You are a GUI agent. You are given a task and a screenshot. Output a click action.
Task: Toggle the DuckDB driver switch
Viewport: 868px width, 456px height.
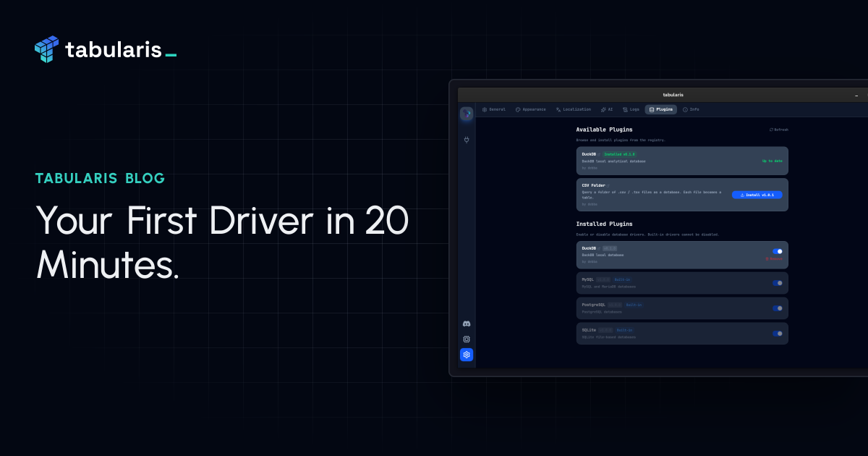click(x=778, y=251)
